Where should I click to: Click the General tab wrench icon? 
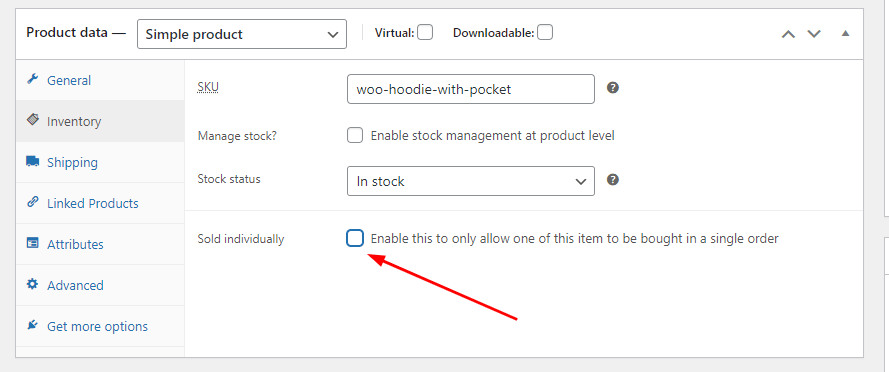pos(33,79)
